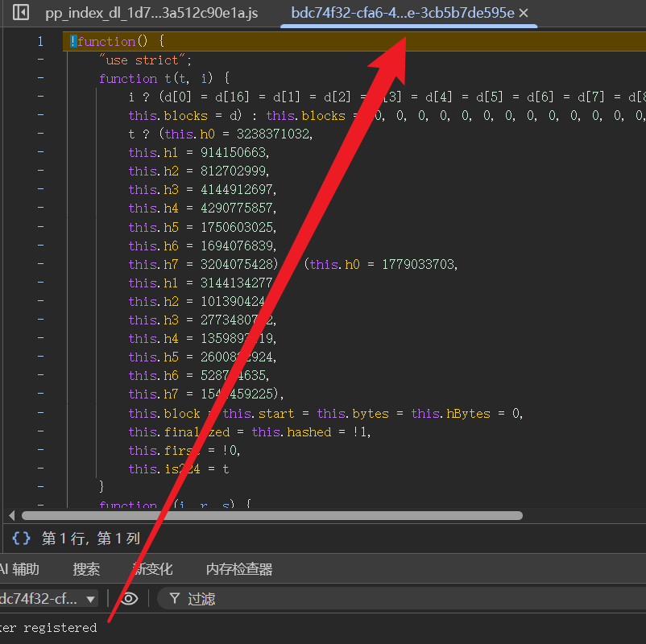Open the 搜索 drawer tab
This screenshot has width=646, height=644.
(x=86, y=569)
